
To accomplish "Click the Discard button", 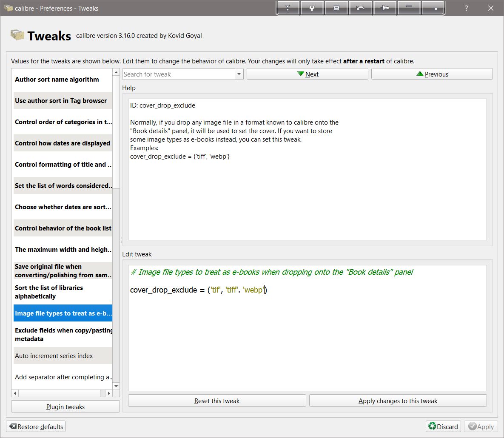I will [x=443, y=427].
